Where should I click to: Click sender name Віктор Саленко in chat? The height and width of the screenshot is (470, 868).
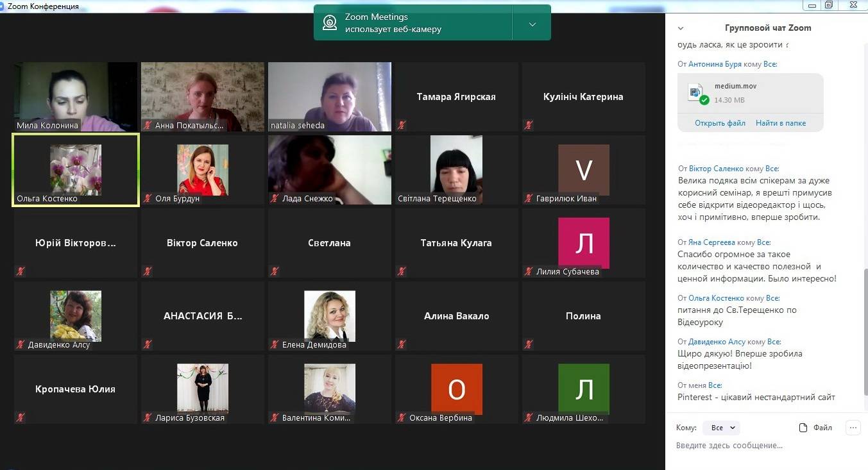(x=716, y=169)
